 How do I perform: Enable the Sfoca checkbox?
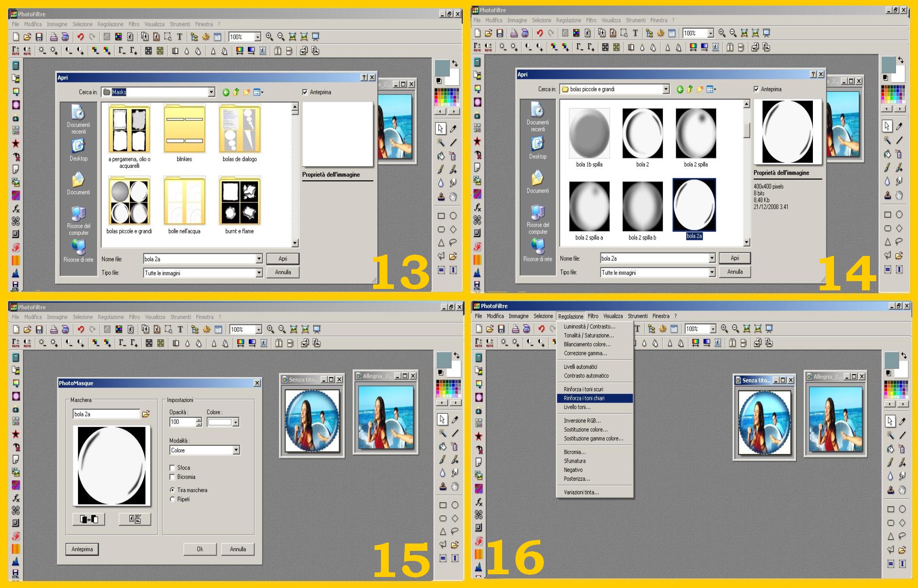point(173,468)
